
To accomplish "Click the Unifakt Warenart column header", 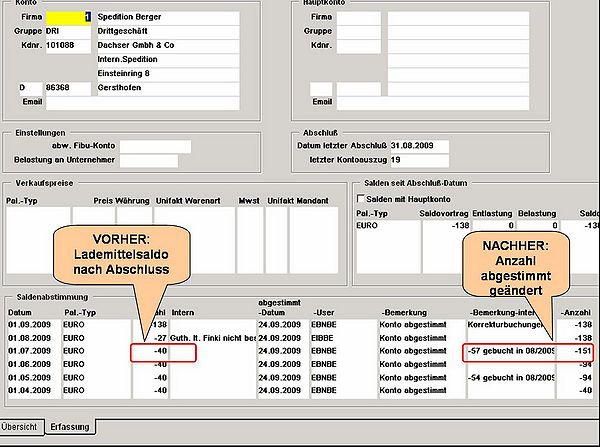I will point(188,201).
